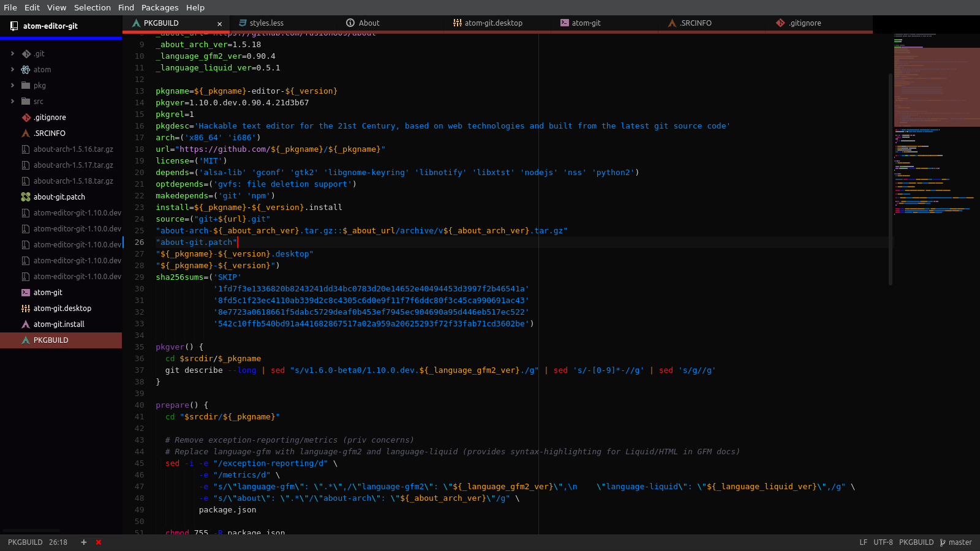The image size is (980, 551).
Task: Click the status bar plus icon
Action: [84, 542]
